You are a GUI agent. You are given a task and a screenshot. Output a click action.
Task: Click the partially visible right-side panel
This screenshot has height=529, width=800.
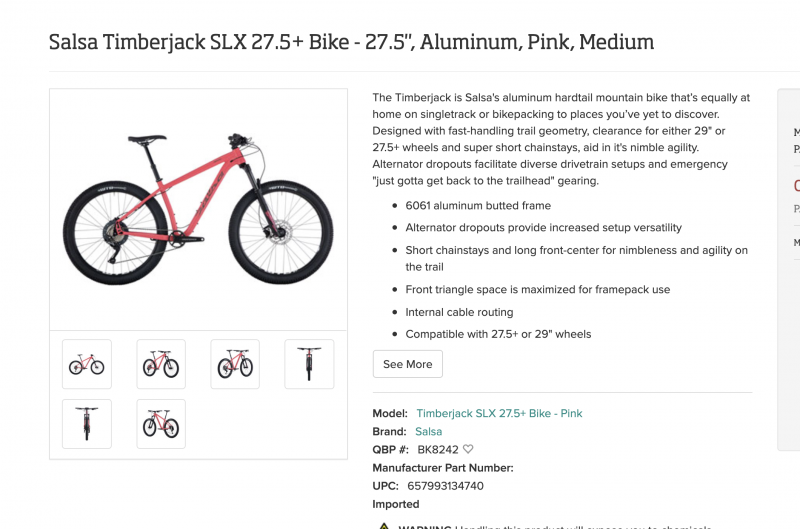click(790, 270)
